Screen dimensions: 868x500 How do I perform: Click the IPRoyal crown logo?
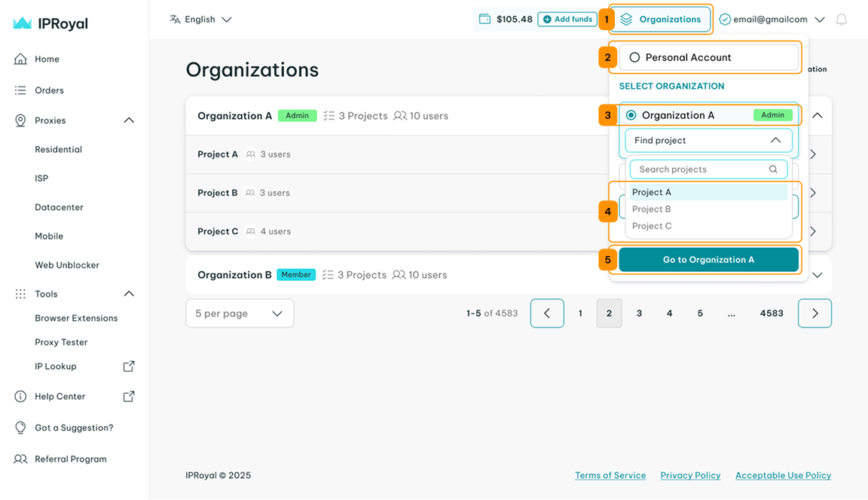tap(23, 23)
